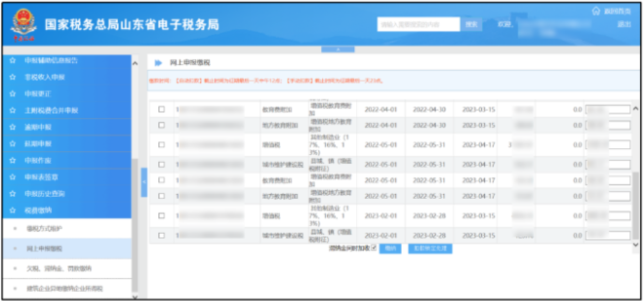The image size is (644, 301).
Task: Open 欠税、滞纳金、罚款缴纳 menu item
Action: coord(59,269)
